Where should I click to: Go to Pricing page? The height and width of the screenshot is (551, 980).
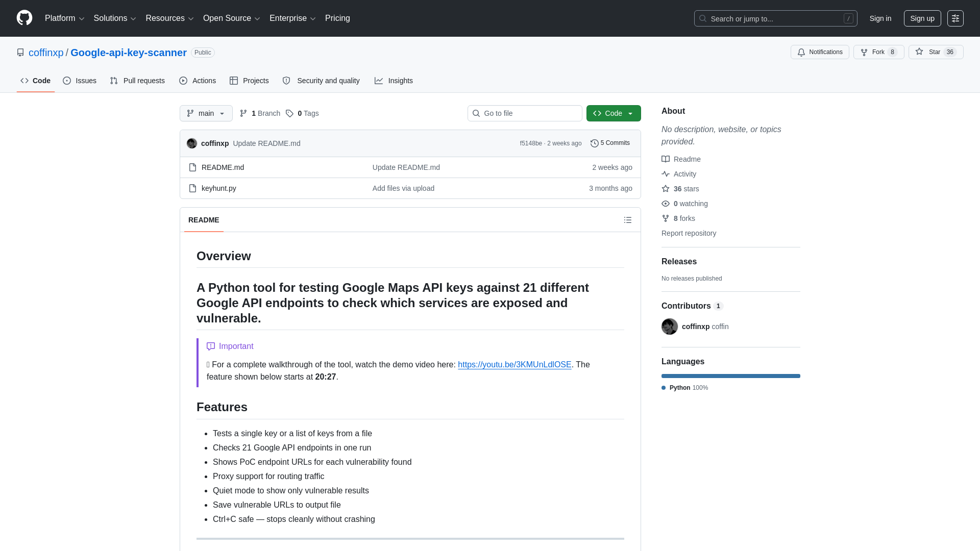[x=337, y=18]
